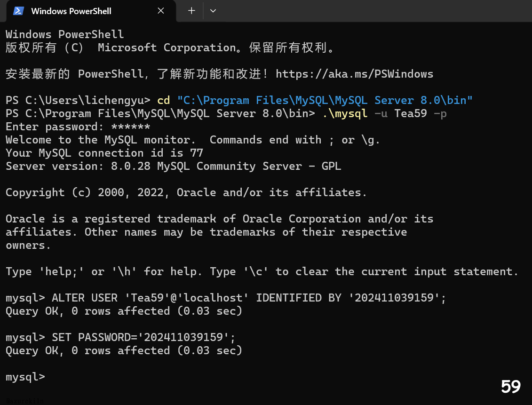Click the 59 watermark in the corner
This screenshot has height=405, width=532.
coord(511,386)
